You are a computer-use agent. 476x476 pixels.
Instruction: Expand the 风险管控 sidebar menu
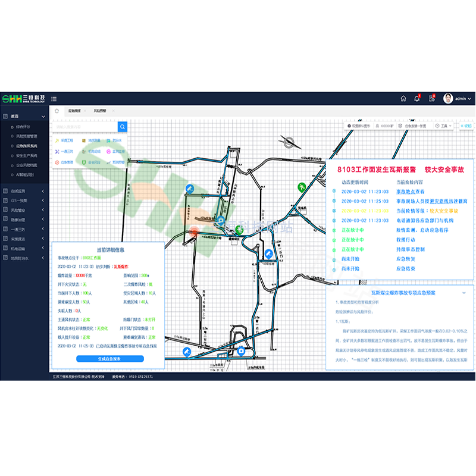[x=24, y=210]
